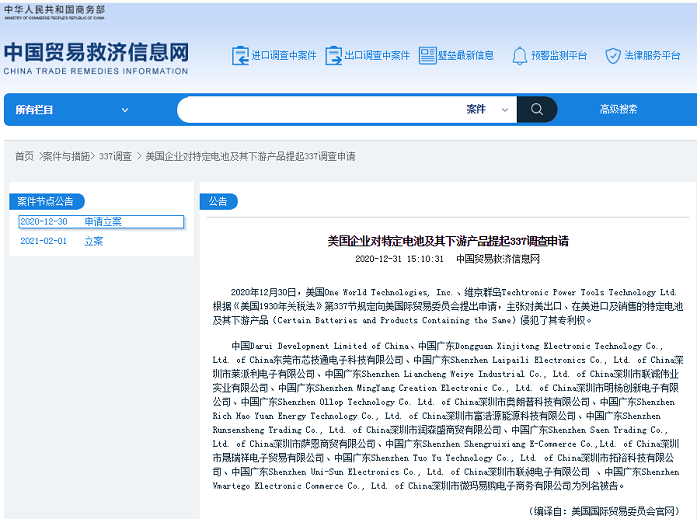Open 进口调查中案件 link
Image resolution: width=697 pixels, height=519 pixels.
[x=284, y=56]
